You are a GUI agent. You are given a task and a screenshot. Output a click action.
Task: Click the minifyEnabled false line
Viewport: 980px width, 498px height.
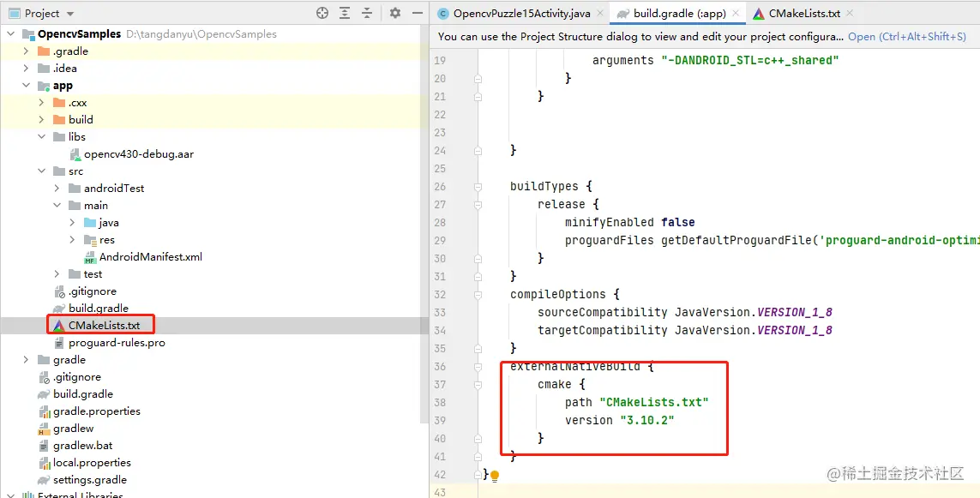[629, 223]
